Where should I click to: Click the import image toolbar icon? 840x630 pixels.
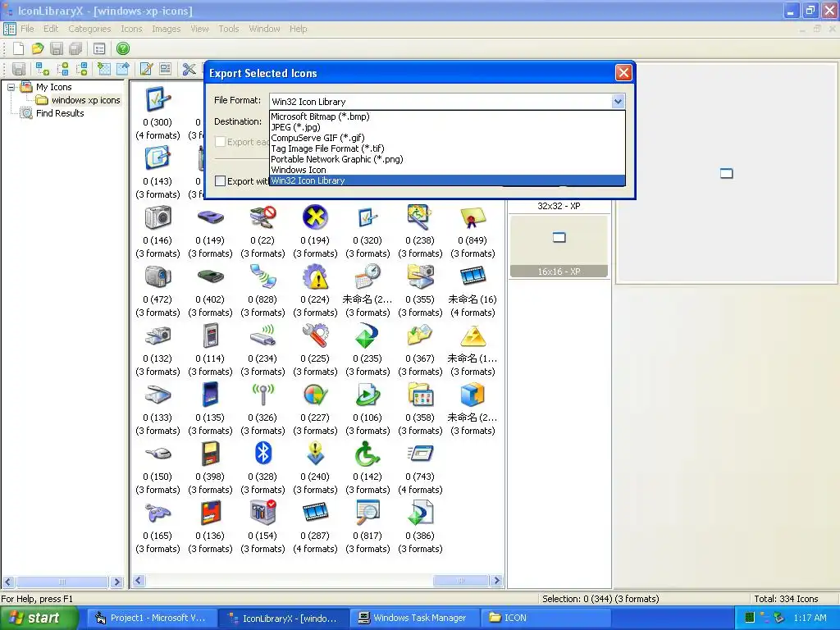click(104, 69)
